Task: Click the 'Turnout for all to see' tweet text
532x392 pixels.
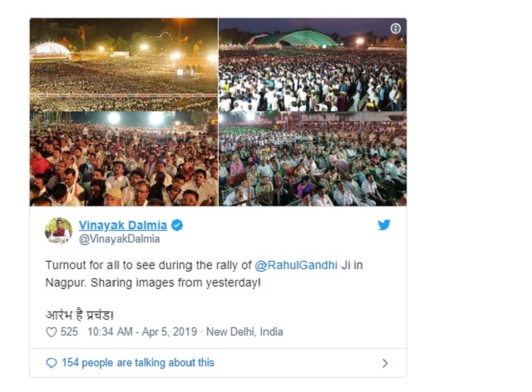Action: (204, 274)
